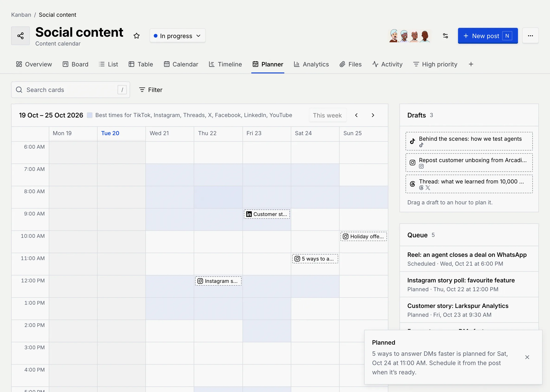Screen dimensions: 550x392
Task: Star the Social content board
Action: (x=137, y=36)
